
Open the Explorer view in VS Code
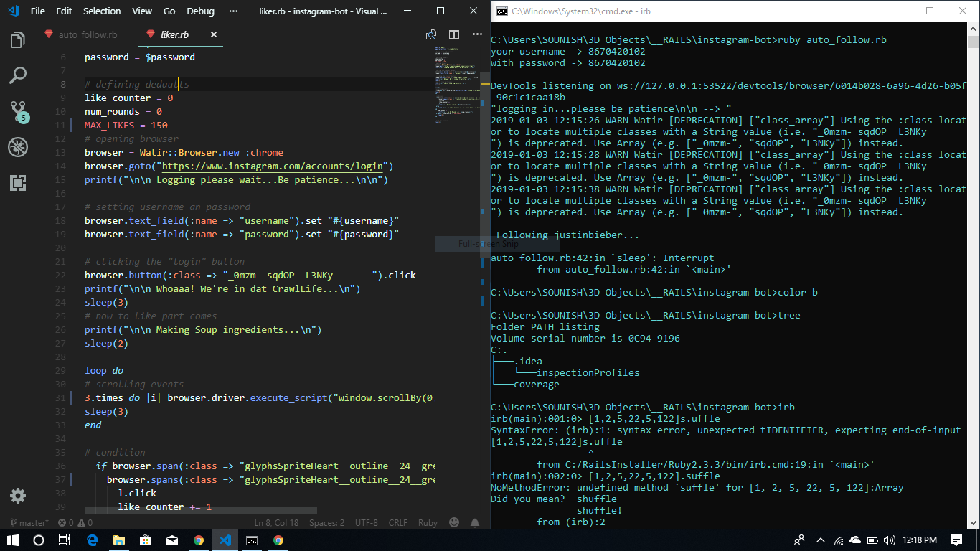click(18, 39)
